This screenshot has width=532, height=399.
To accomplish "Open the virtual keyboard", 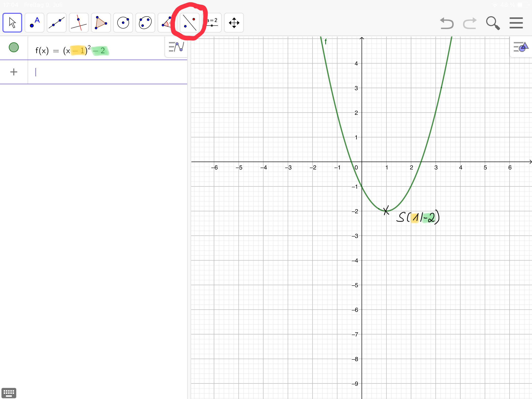I will (9, 393).
